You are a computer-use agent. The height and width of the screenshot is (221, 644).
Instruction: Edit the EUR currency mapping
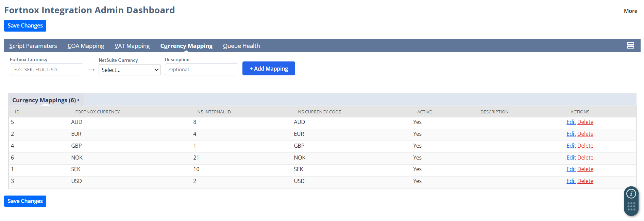tap(571, 134)
